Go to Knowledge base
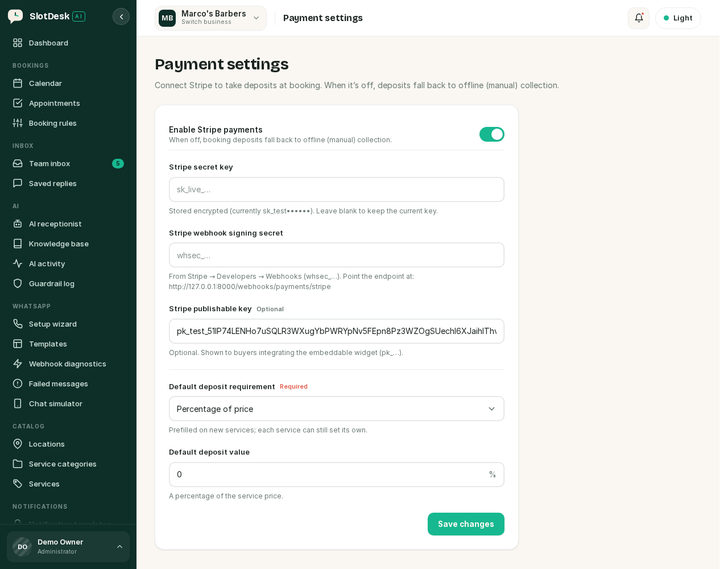The width and height of the screenshot is (728, 569). (68, 244)
